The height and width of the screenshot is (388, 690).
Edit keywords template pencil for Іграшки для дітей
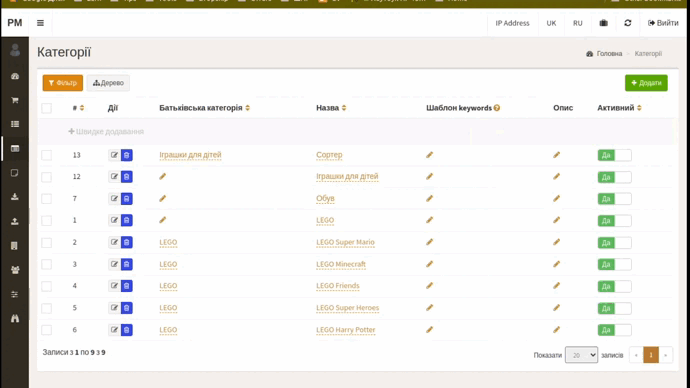point(429,176)
